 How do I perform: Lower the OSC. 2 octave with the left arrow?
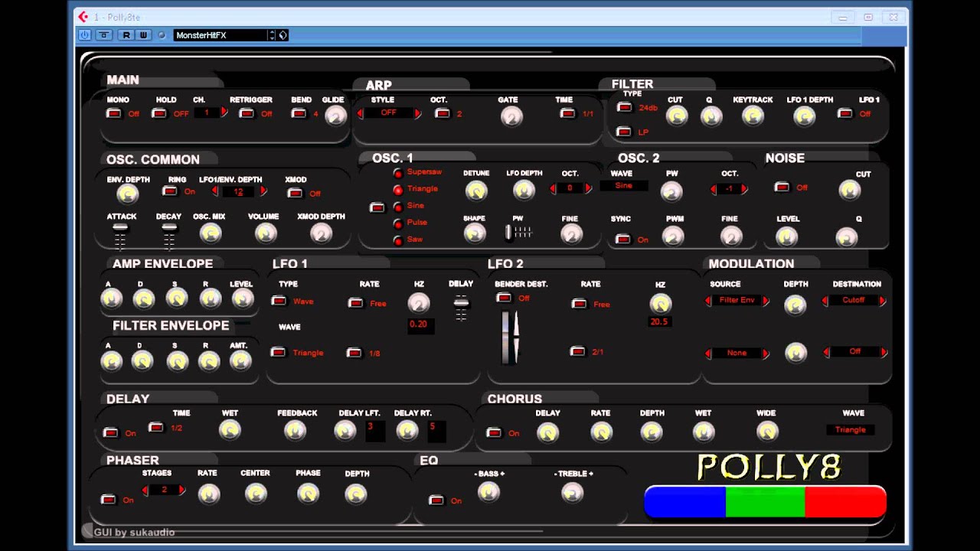tap(714, 189)
